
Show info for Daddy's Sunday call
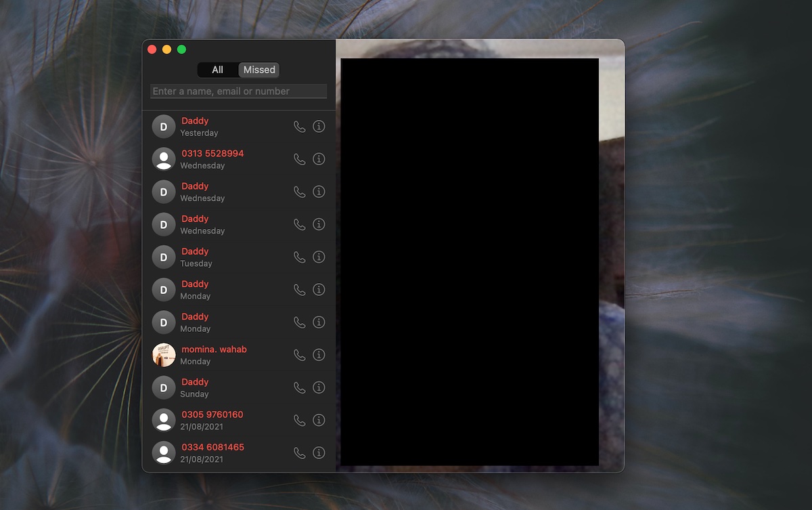coord(319,387)
